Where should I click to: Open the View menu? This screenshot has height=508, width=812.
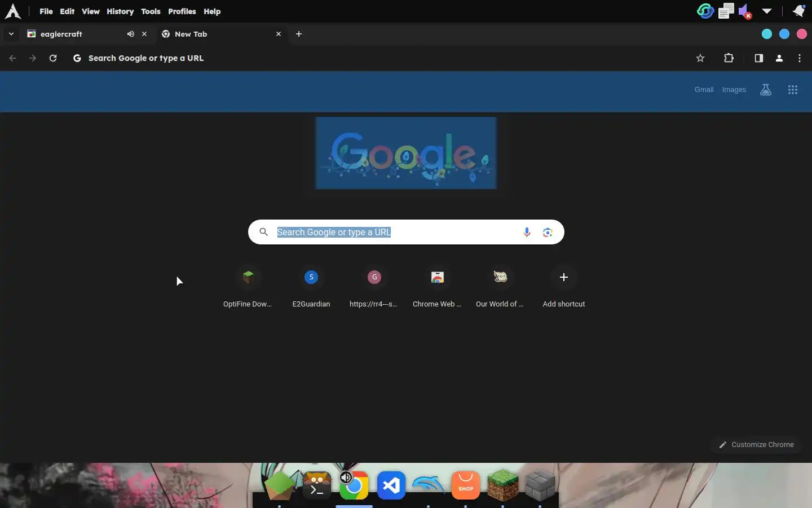point(91,11)
